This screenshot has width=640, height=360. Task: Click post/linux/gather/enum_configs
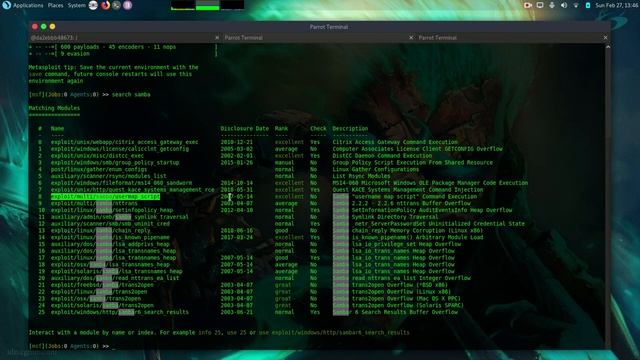pos(99,169)
